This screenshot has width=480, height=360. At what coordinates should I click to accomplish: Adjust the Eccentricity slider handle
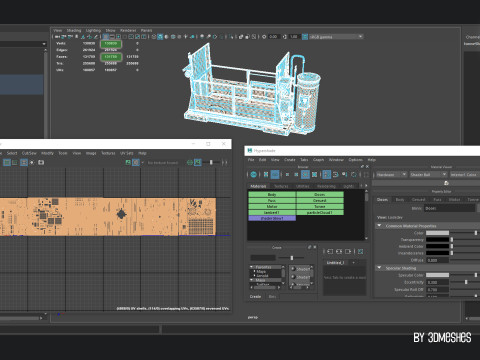[x=466, y=282]
